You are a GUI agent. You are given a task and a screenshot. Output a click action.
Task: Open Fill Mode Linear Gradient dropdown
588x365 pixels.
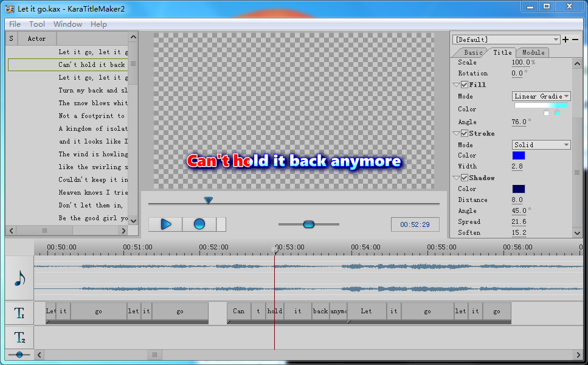(x=541, y=96)
